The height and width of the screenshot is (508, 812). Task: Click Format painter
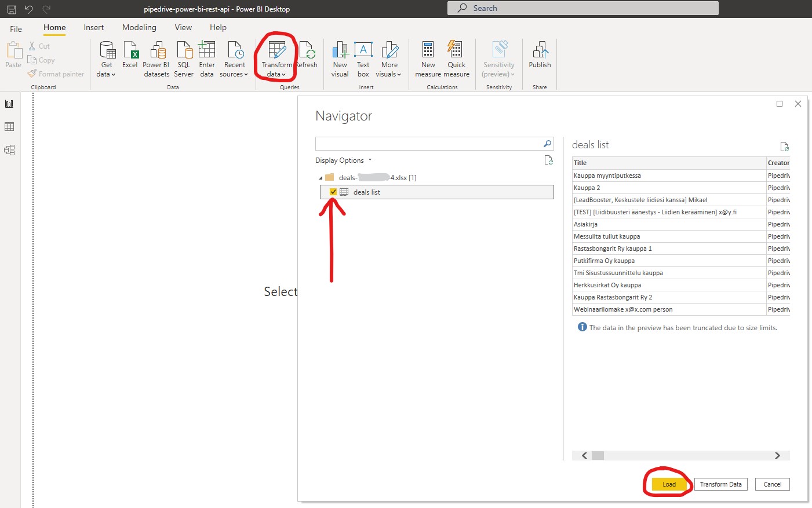tap(56, 74)
